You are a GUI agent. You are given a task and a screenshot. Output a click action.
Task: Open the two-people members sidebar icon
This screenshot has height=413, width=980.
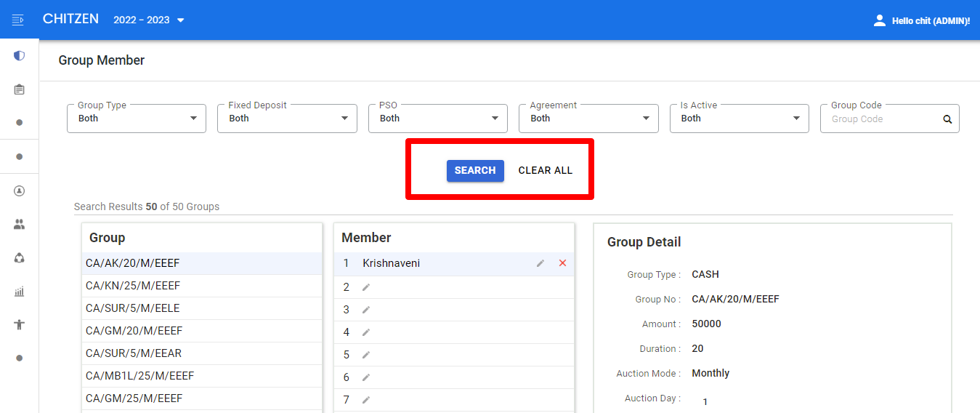20,225
